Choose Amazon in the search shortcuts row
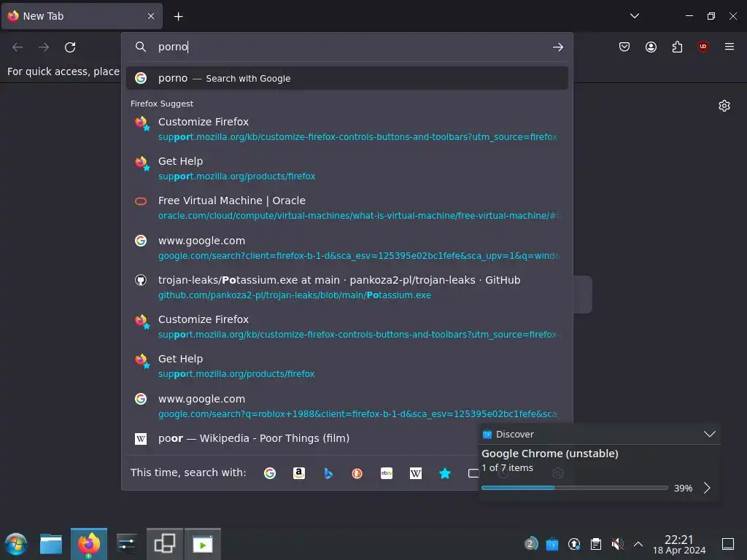 298,472
